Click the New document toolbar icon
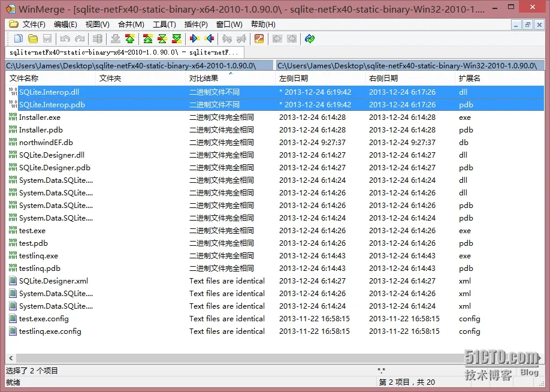 (x=18, y=38)
